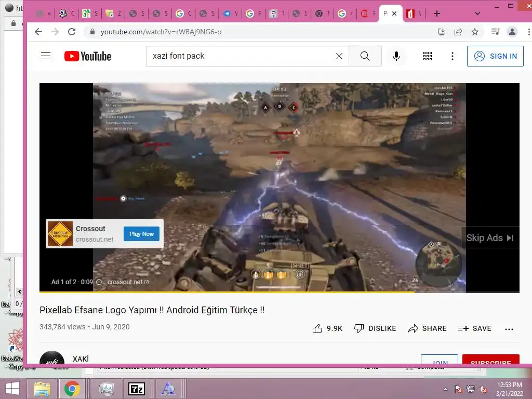Open the XAKİ channel name
532x399 pixels.
(81, 358)
